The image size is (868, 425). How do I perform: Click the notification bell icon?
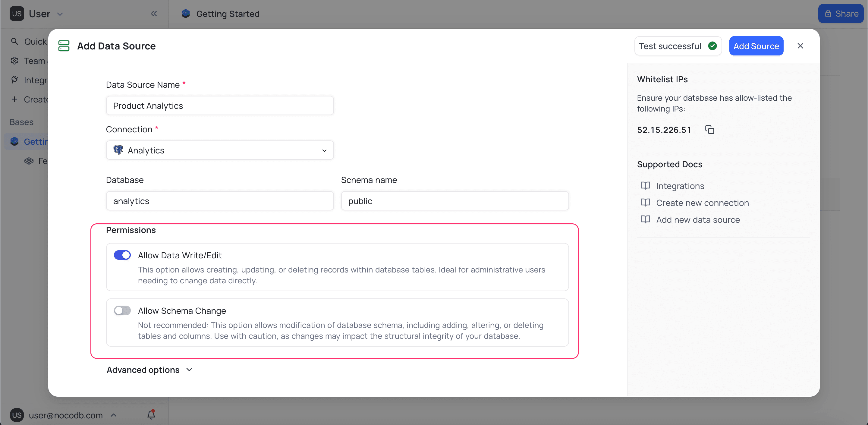tap(151, 415)
